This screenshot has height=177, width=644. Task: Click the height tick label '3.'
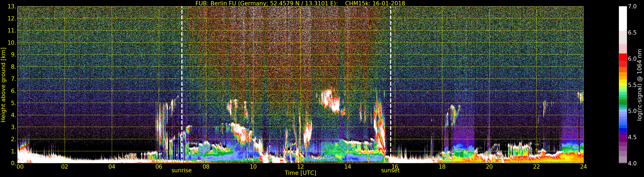[13, 127]
